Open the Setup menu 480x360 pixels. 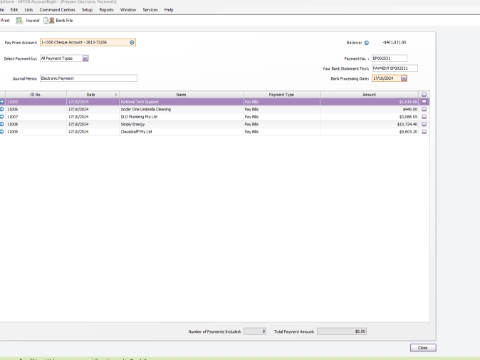[x=87, y=10]
